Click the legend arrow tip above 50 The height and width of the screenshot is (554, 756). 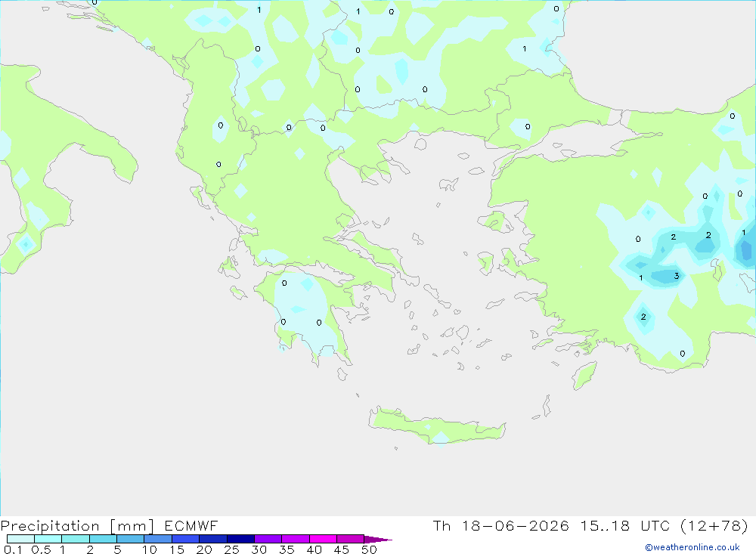click(378, 540)
